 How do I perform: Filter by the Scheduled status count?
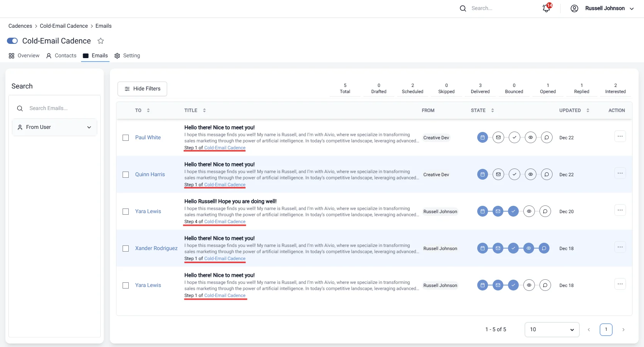pyautogui.click(x=413, y=88)
